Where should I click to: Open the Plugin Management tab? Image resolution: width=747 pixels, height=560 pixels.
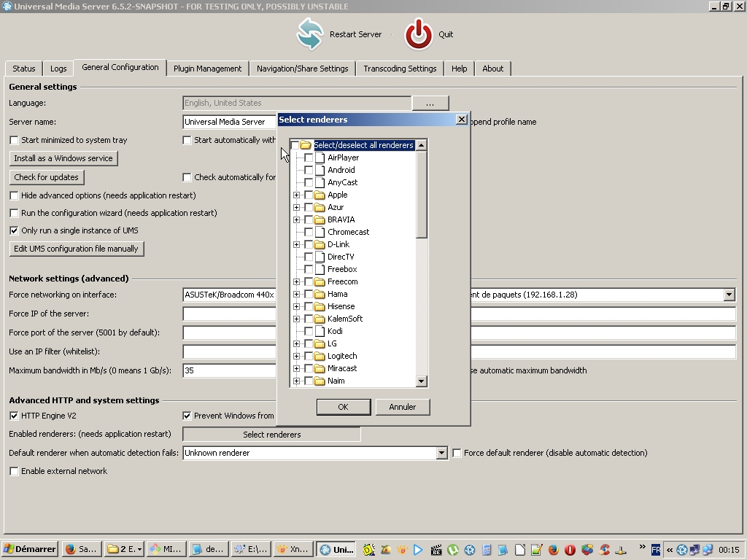click(208, 69)
